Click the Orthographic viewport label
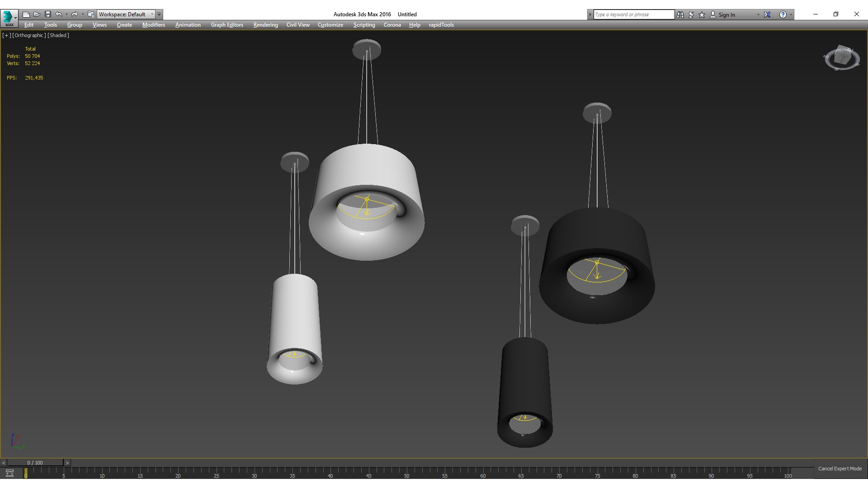Screen dimensions: 868x488 point(29,35)
